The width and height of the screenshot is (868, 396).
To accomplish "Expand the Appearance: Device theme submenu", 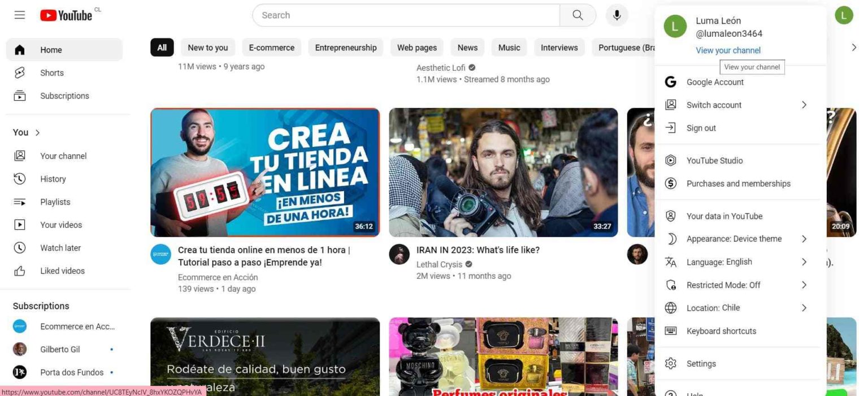I will point(734,238).
